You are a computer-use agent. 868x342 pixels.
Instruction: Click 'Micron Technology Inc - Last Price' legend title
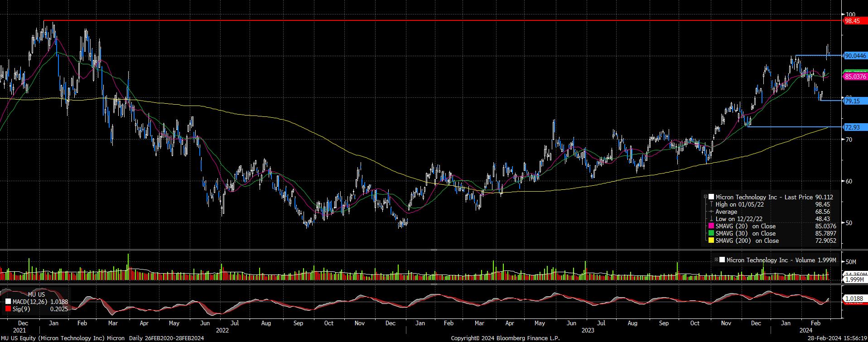[764, 197]
